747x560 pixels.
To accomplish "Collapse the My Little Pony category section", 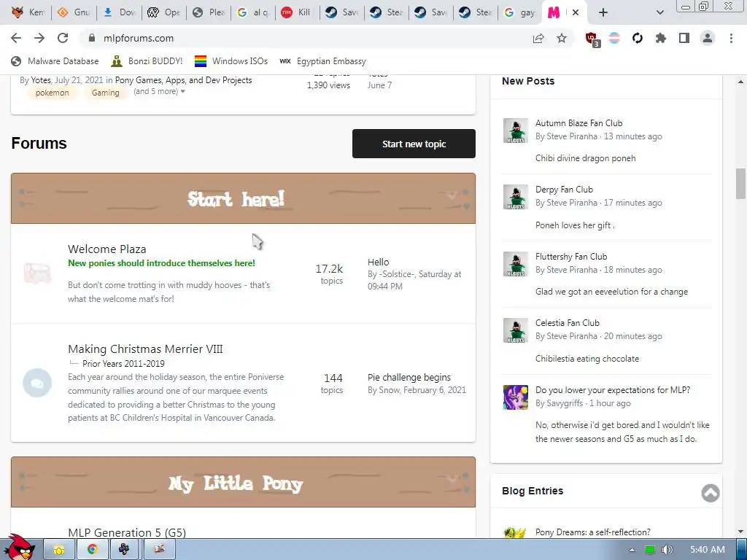I will [x=452, y=478].
